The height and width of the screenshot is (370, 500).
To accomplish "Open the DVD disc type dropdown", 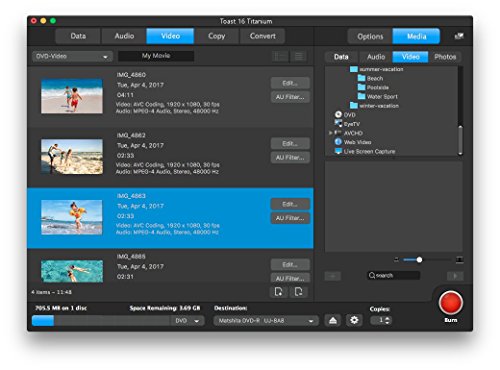I will pyautogui.click(x=188, y=321).
